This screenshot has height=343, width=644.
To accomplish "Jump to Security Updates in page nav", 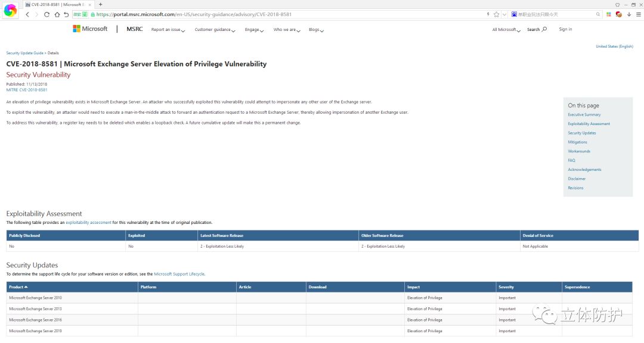I will (x=581, y=133).
